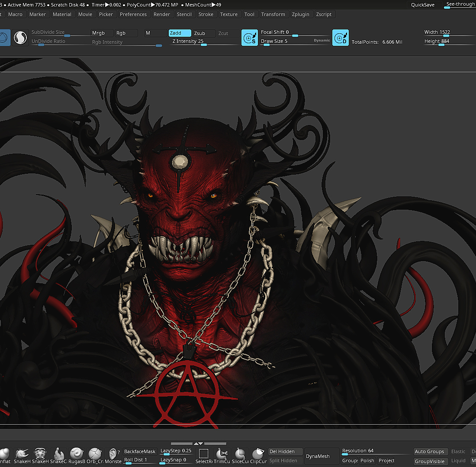Viewport: 476px width, 467px height.
Task: Enable Zsub sculpt mode
Action: [x=204, y=33]
